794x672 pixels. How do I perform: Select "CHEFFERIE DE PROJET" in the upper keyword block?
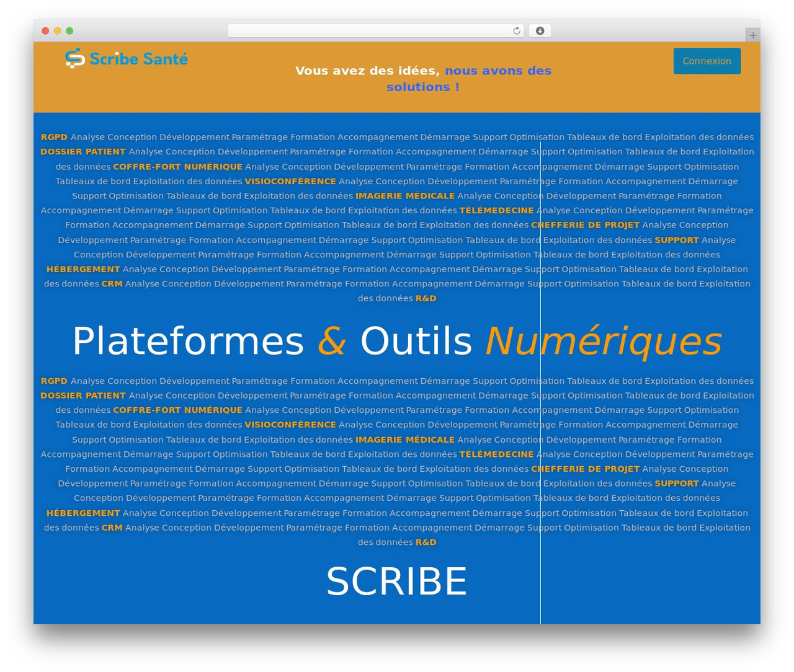click(585, 225)
